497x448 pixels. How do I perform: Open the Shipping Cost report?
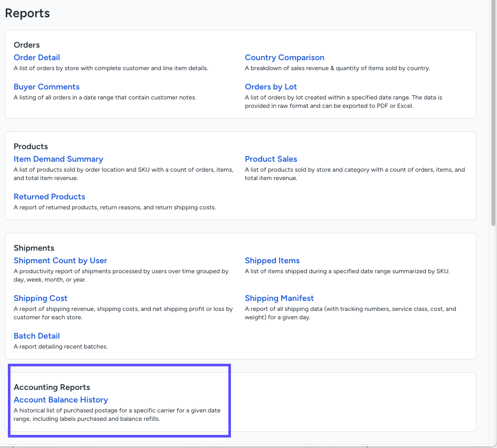pos(40,298)
